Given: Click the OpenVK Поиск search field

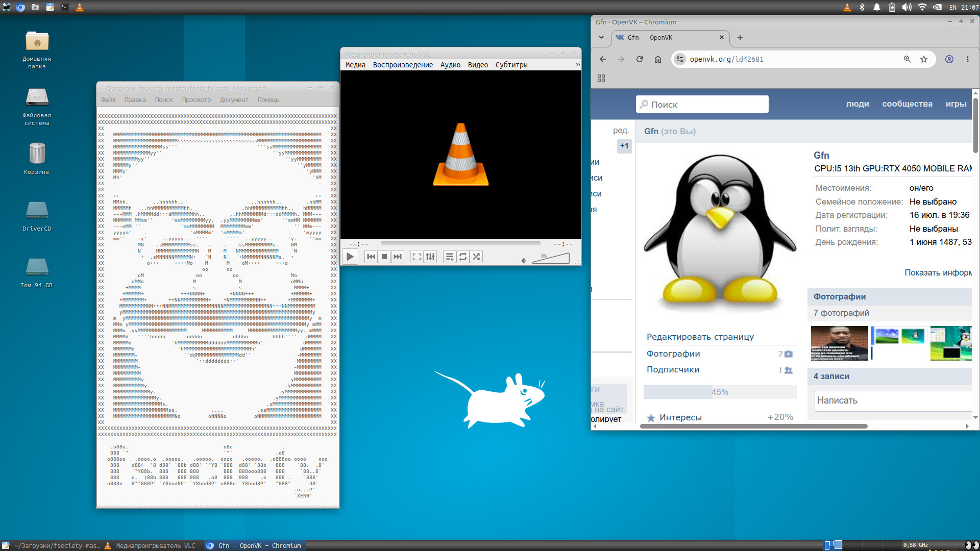Looking at the screenshot, I should [702, 104].
